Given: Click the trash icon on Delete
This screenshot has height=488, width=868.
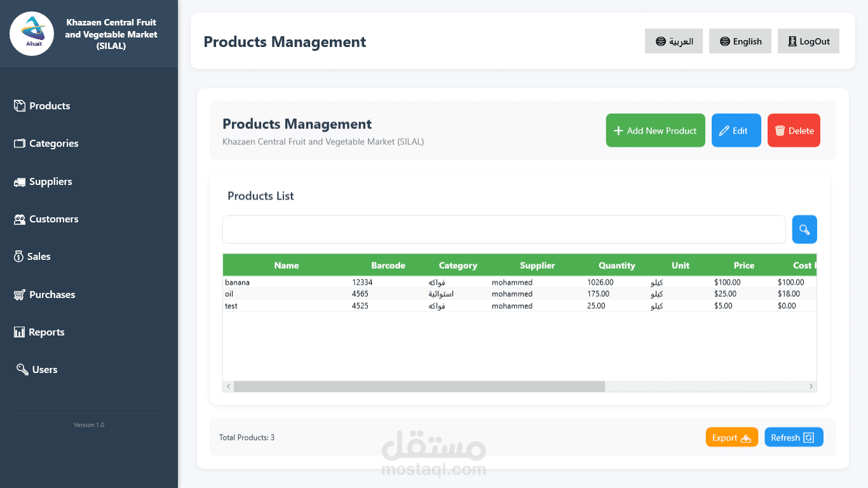Looking at the screenshot, I should [x=780, y=130].
